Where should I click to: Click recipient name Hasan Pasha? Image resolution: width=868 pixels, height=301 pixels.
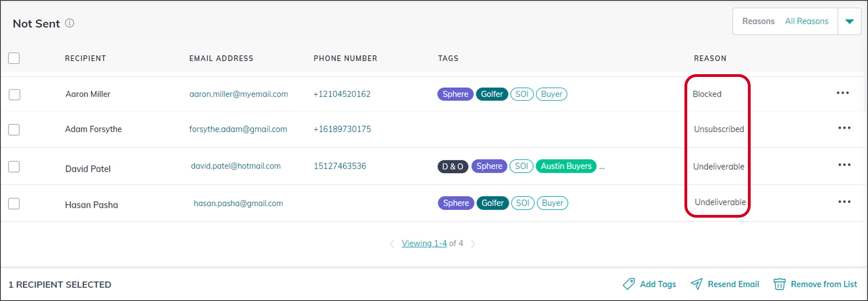pyautogui.click(x=91, y=205)
